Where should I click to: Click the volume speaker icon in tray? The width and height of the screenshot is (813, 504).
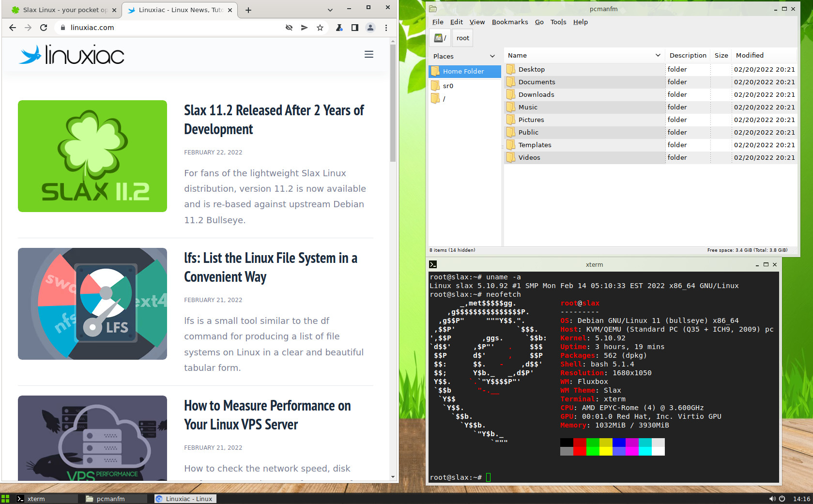click(x=772, y=499)
